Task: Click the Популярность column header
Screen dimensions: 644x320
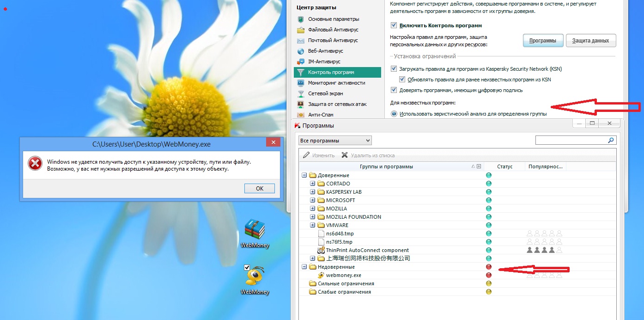Action: (x=545, y=166)
